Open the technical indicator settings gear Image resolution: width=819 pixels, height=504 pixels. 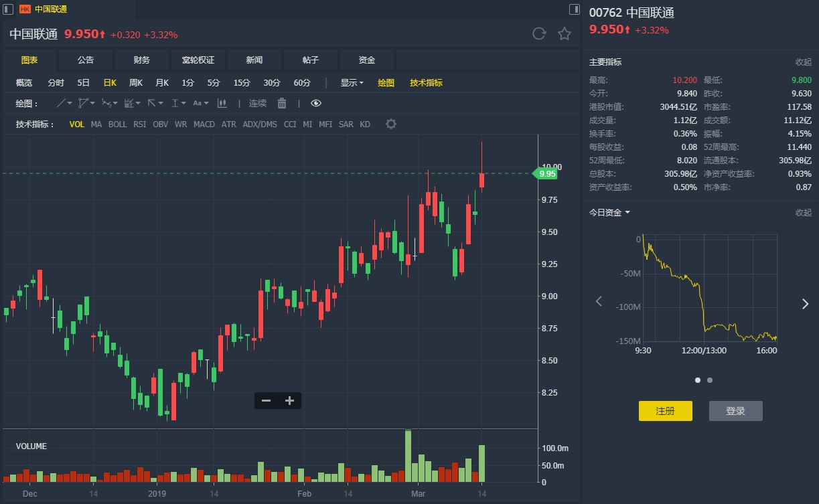[x=391, y=124]
